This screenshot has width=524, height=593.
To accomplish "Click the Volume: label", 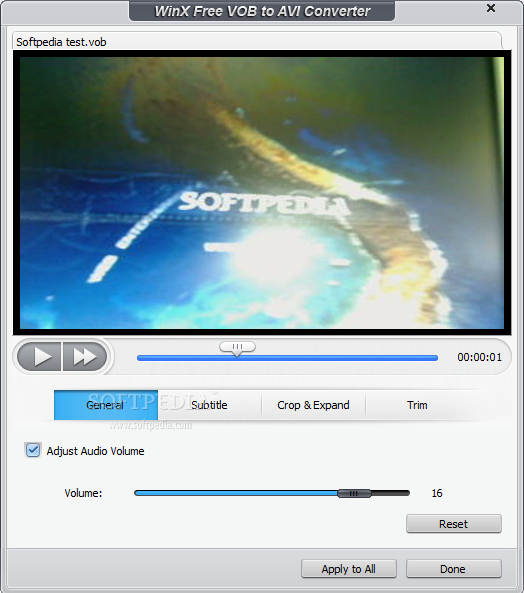I will click(83, 493).
